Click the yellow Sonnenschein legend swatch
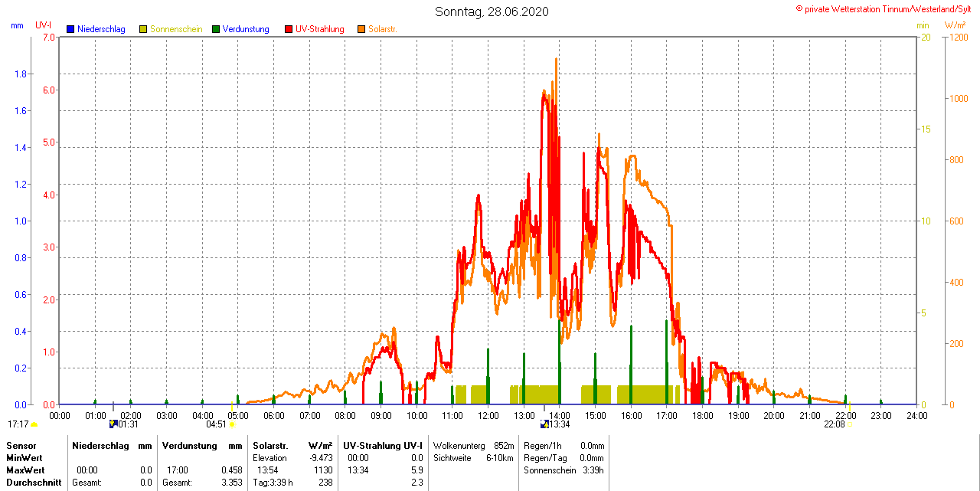Screen dimensions: 980x491 pos(143,29)
